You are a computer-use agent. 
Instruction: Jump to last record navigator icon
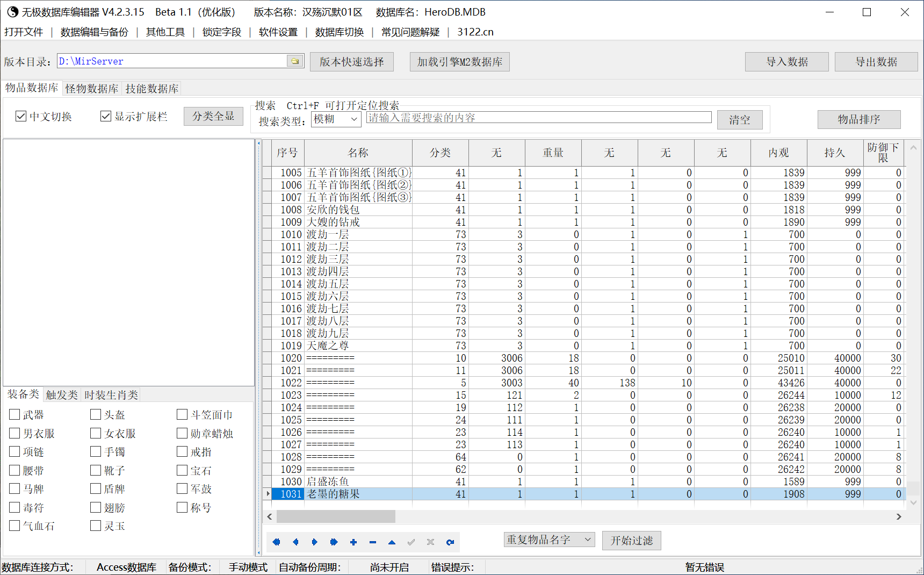click(334, 542)
